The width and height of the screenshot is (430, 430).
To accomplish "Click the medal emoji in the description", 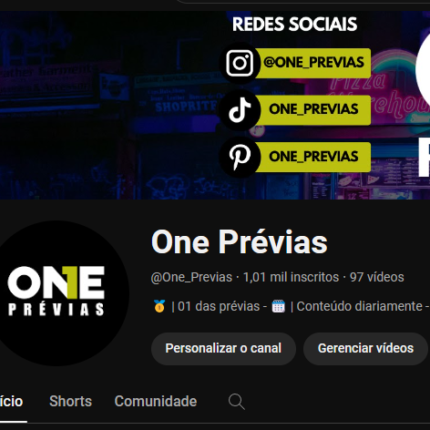I will [x=159, y=306].
